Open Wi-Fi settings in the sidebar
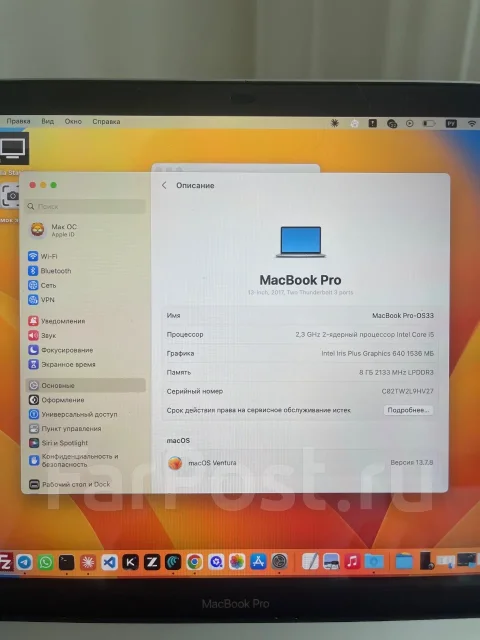 tap(43, 256)
